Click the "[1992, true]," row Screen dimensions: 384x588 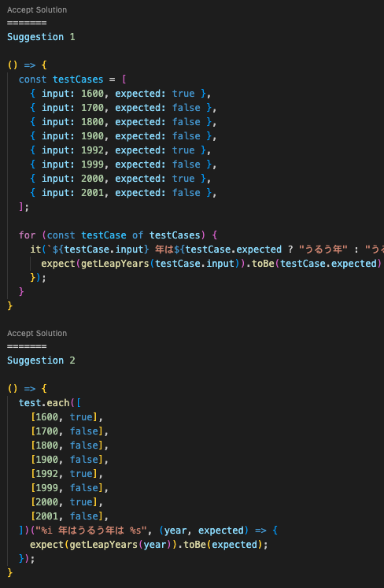(x=67, y=474)
